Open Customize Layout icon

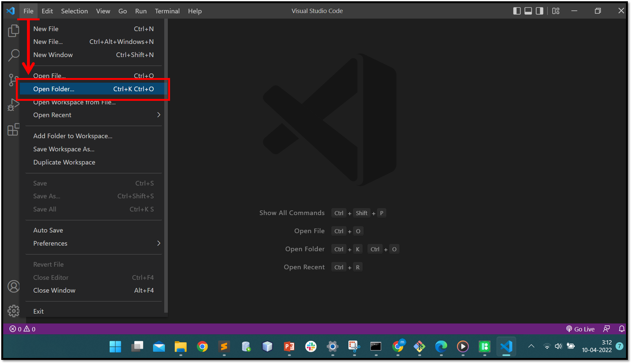point(556,11)
